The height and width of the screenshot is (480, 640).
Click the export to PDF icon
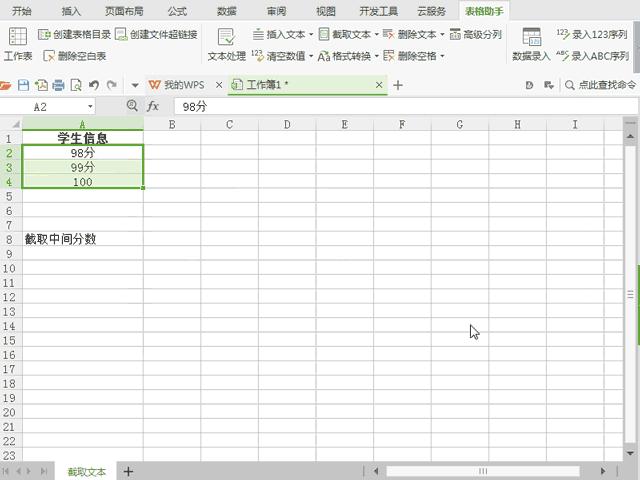(41, 85)
